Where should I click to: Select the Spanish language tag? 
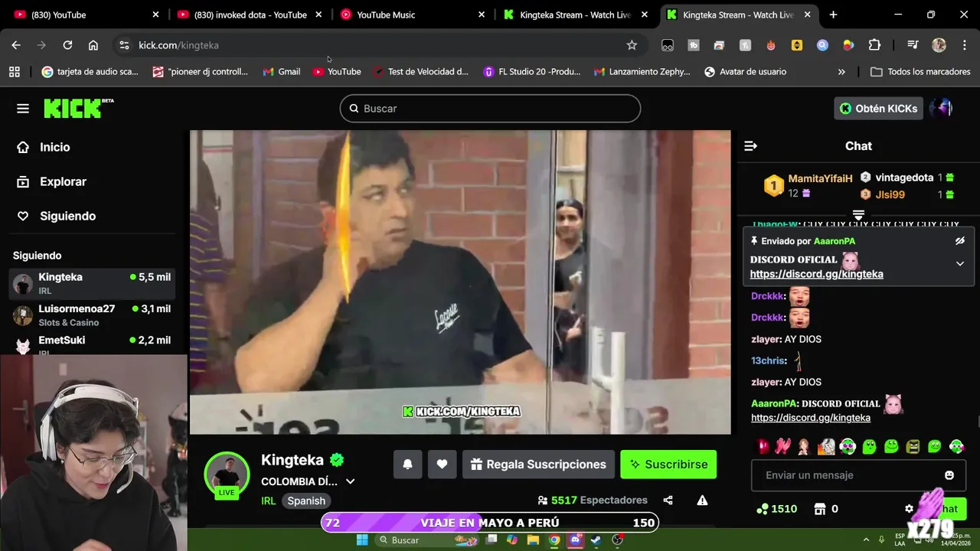(x=306, y=500)
